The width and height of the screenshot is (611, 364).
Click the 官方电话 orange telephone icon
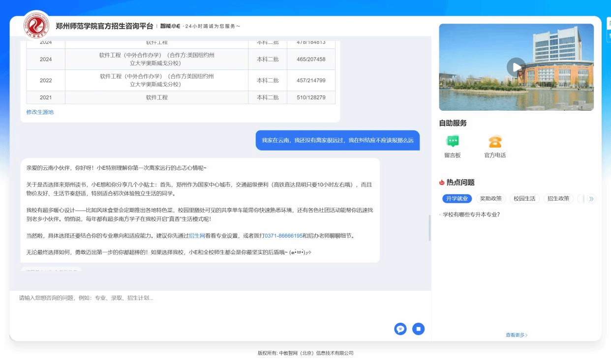point(495,142)
